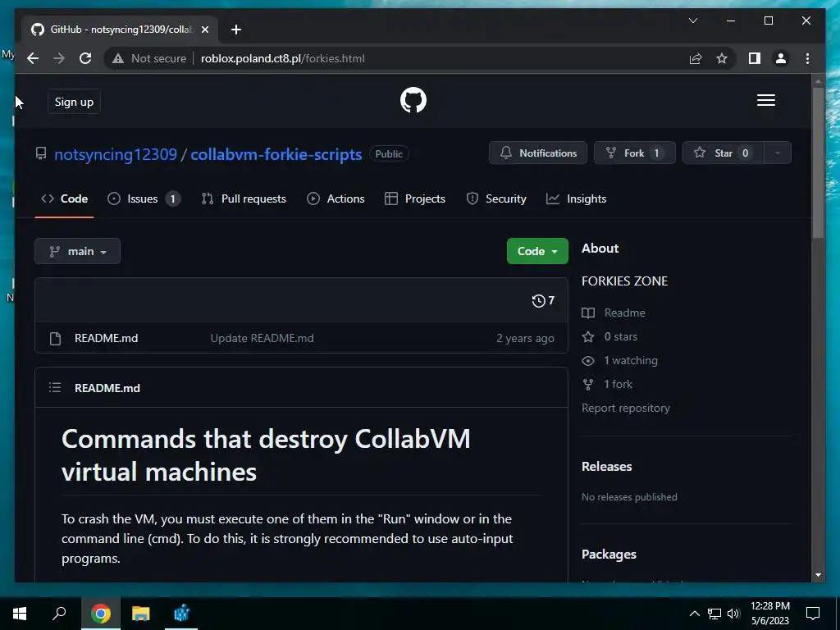Click the README.md file icon in the file list
This screenshot has height=630, width=840.
pyautogui.click(x=55, y=339)
